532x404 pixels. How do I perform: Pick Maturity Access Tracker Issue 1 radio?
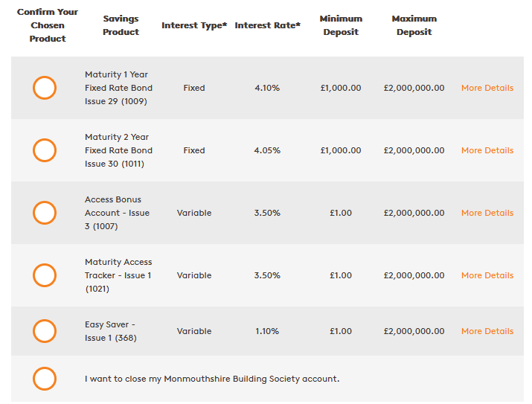[x=45, y=275]
